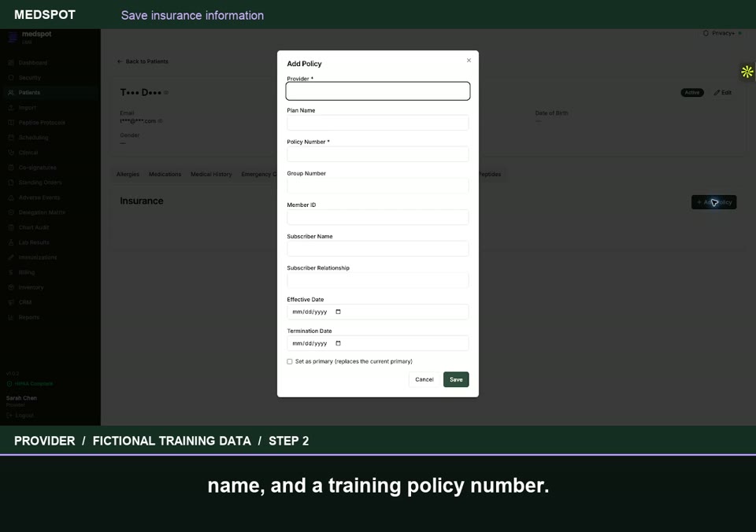Reveal the masked patient name icon
The height and width of the screenshot is (532, 756).
[166, 93]
